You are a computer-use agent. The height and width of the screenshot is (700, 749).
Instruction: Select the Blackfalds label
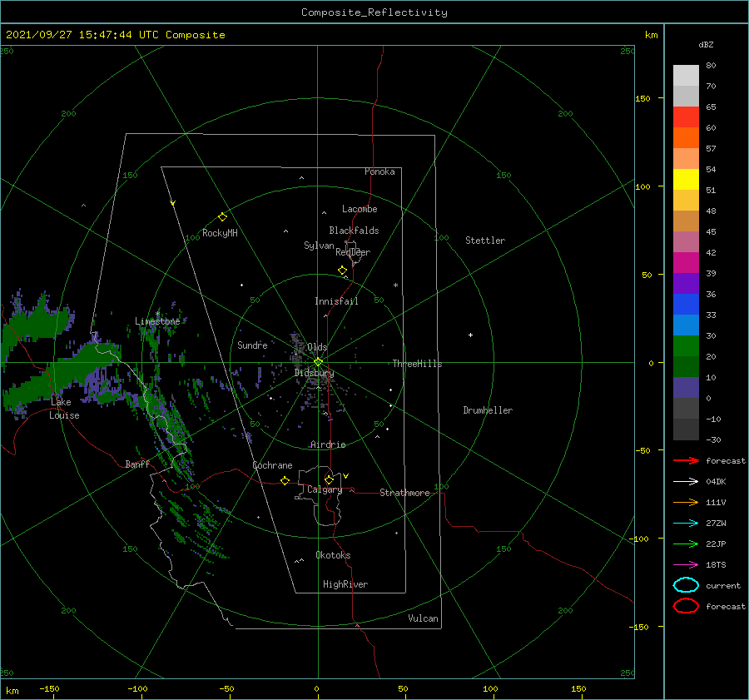click(354, 231)
